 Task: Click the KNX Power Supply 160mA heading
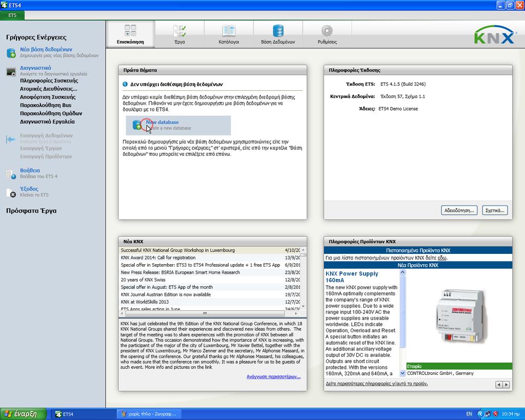[352, 277]
